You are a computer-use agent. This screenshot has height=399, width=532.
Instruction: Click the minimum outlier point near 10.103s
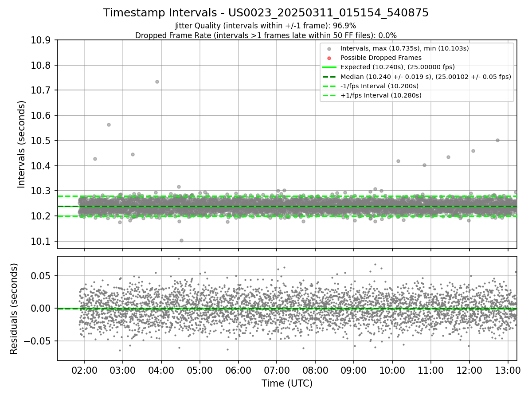[x=181, y=240]
